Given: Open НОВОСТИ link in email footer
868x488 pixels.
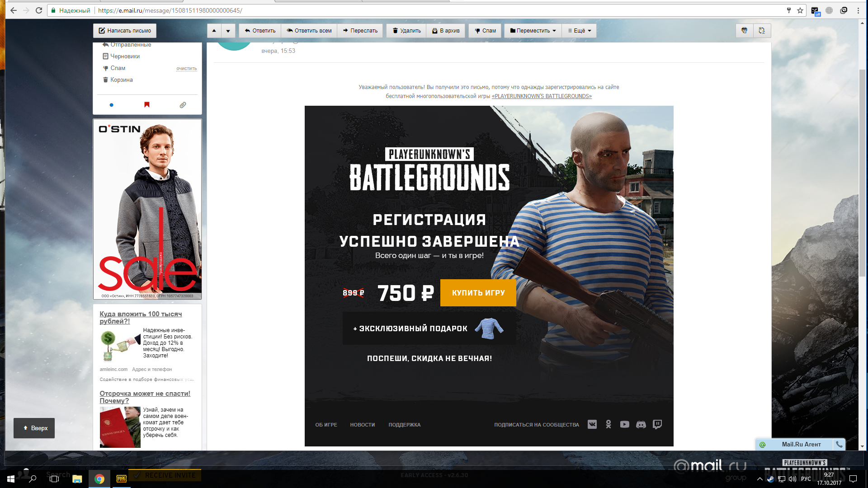Looking at the screenshot, I should 363,425.
